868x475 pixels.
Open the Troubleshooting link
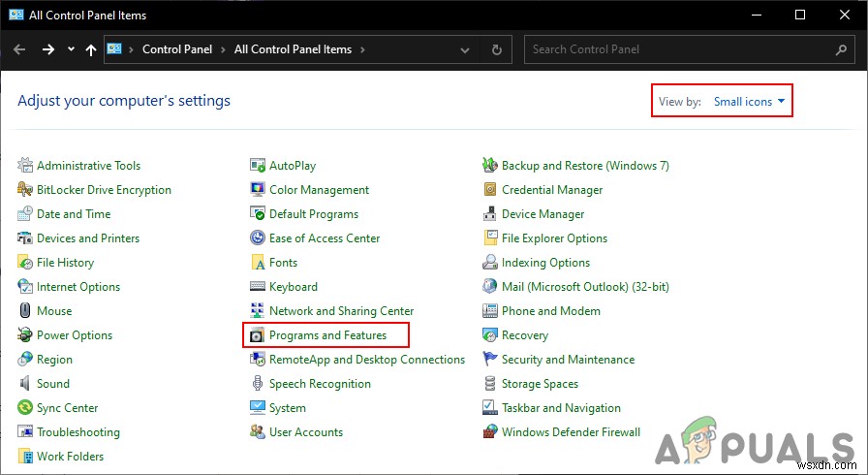coord(77,432)
